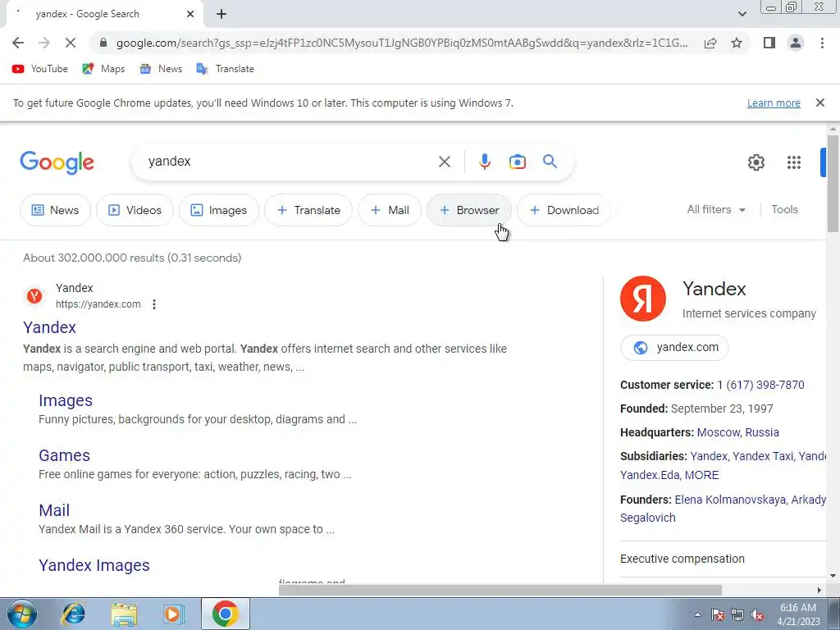
Task: Click the horizontal page scrollbar
Action: 500,591
